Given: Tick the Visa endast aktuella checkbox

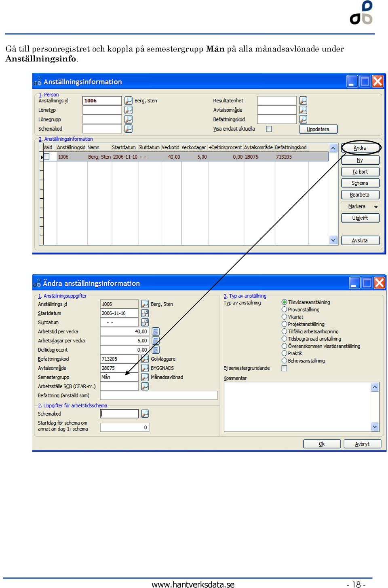Looking at the screenshot, I should [269, 129].
